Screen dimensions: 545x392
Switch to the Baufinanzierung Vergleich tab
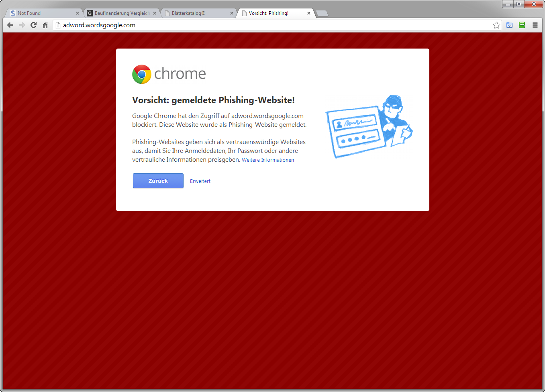pyautogui.click(x=121, y=13)
